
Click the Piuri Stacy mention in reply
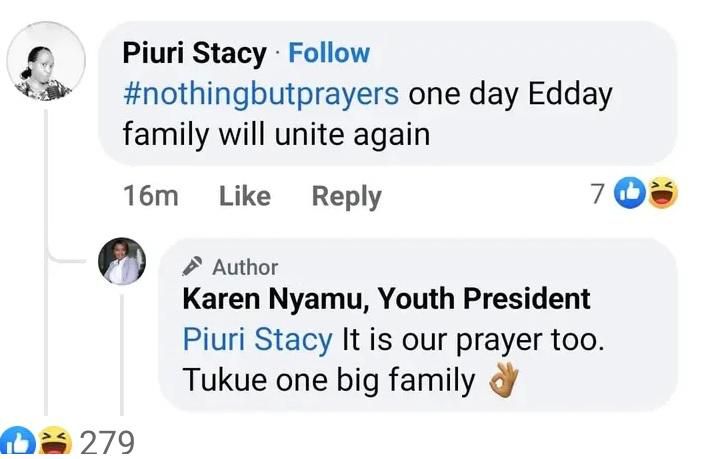257,339
